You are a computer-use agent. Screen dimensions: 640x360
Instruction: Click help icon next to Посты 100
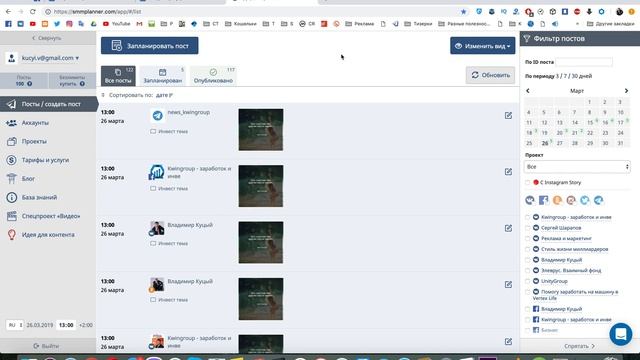29,84
